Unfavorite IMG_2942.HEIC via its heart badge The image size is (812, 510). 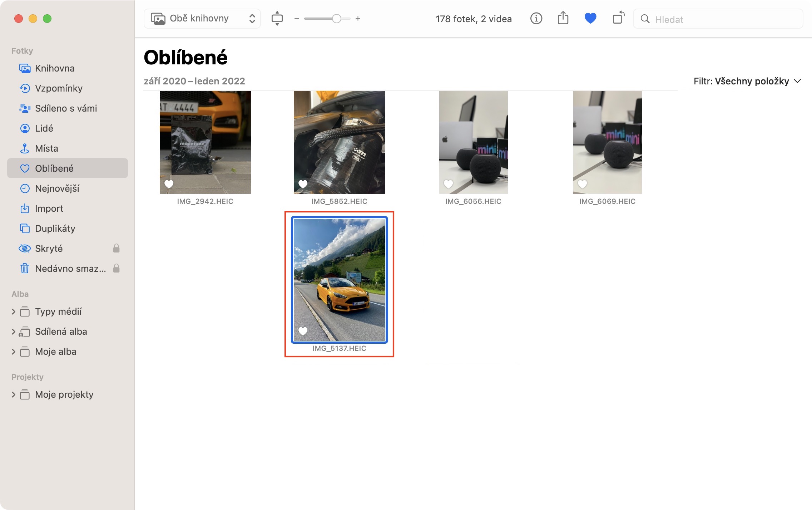coord(169,184)
